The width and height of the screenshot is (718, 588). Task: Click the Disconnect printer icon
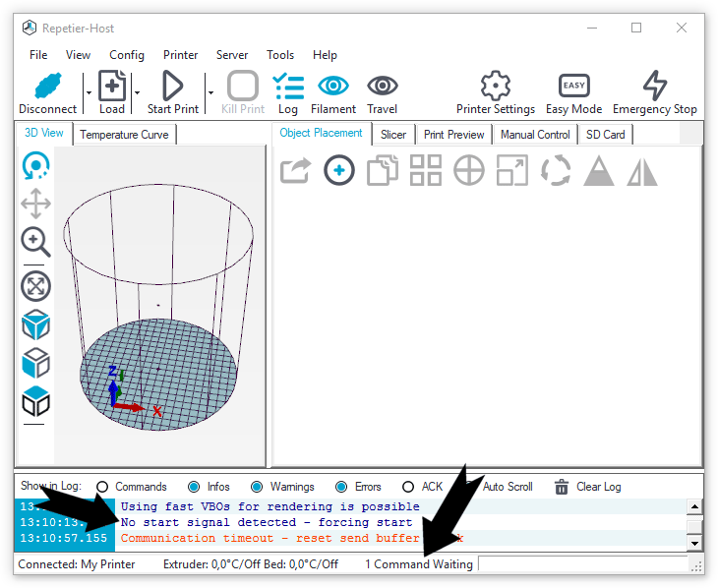47,87
